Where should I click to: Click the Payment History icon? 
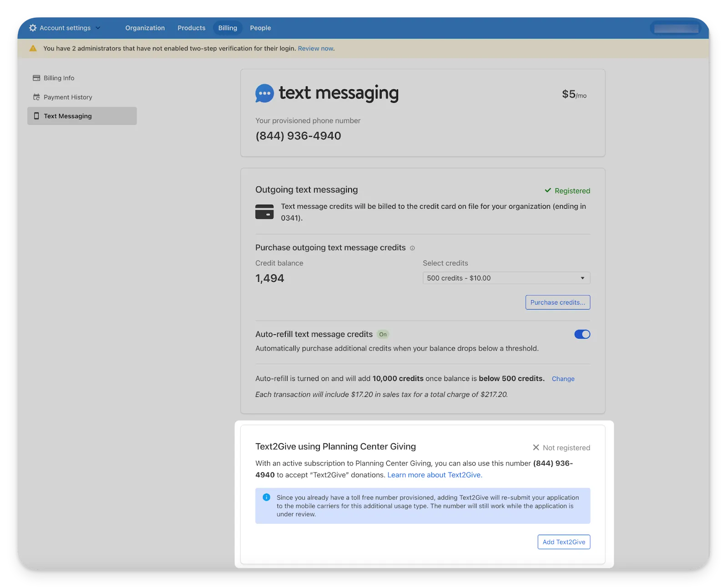click(36, 97)
